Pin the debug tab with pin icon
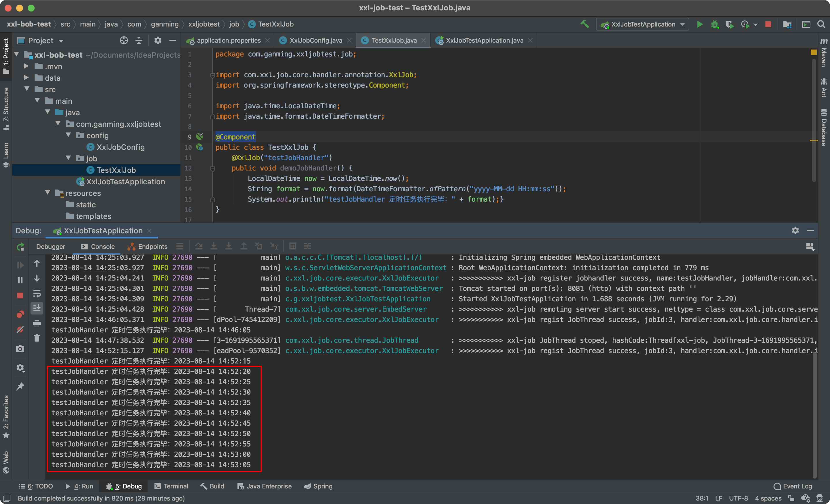Image resolution: width=830 pixels, height=504 pixels. coord(20,386)
